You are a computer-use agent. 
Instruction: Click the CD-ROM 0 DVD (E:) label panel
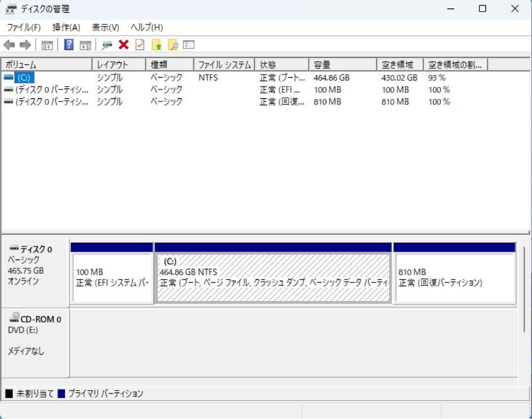tap(35, 342)
